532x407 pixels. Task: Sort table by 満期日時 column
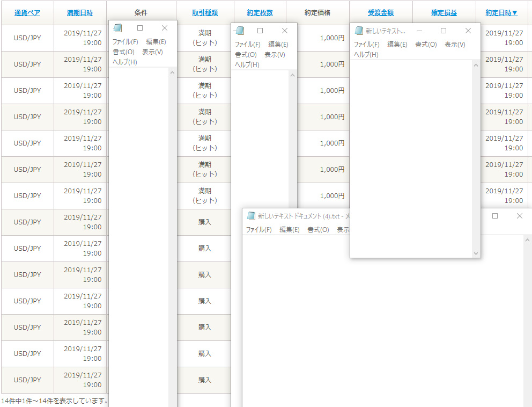pyautogui.click(x=80, y=13)
